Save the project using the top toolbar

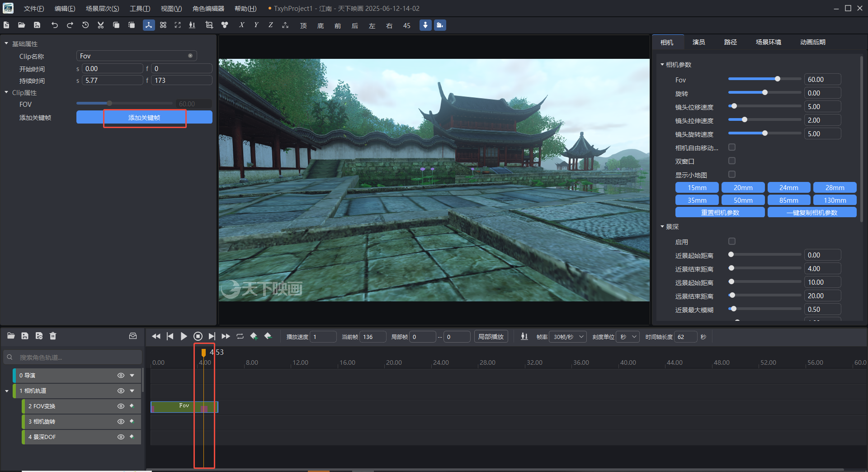[37, 25]
